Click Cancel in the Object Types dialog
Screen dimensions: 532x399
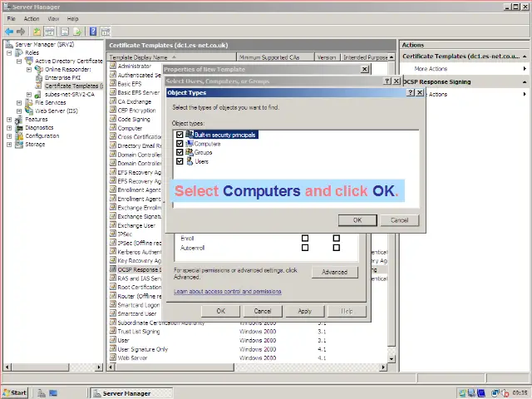click(399, 220)
